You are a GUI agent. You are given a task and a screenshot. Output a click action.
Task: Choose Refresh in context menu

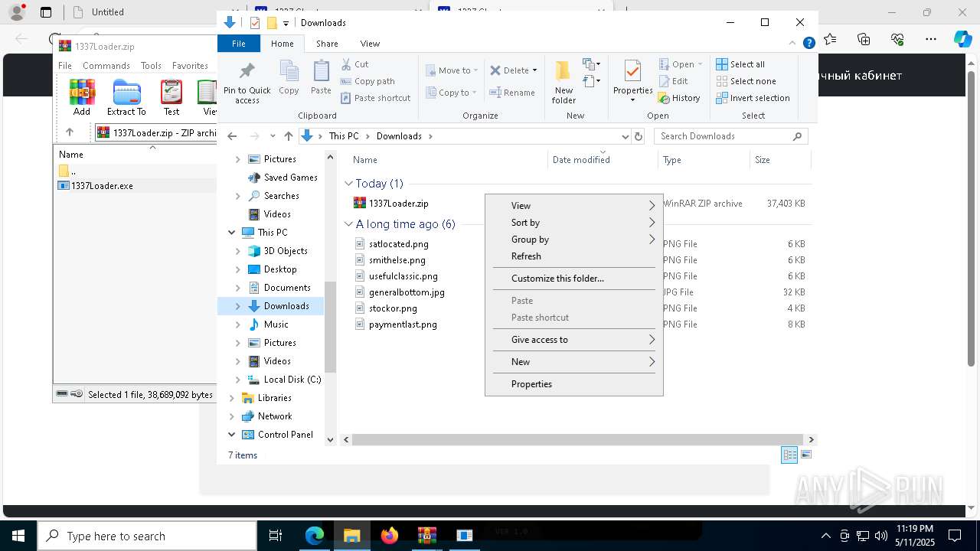(574, 256)
